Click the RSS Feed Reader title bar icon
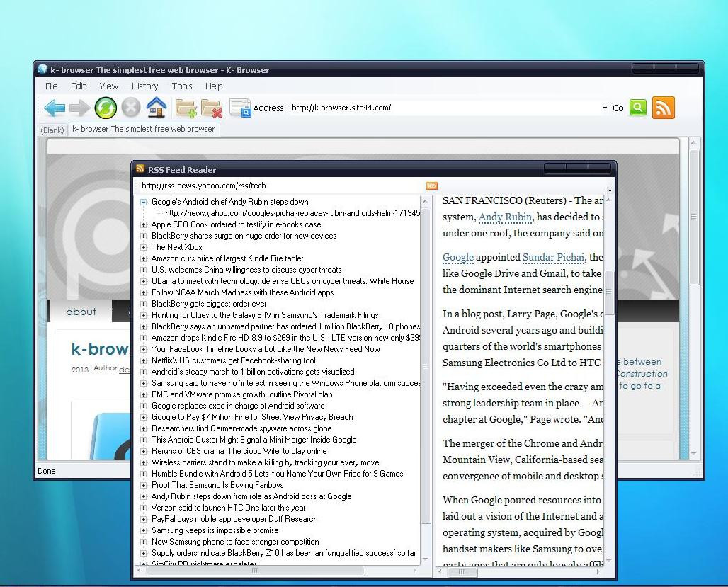 tap(140, 169)
